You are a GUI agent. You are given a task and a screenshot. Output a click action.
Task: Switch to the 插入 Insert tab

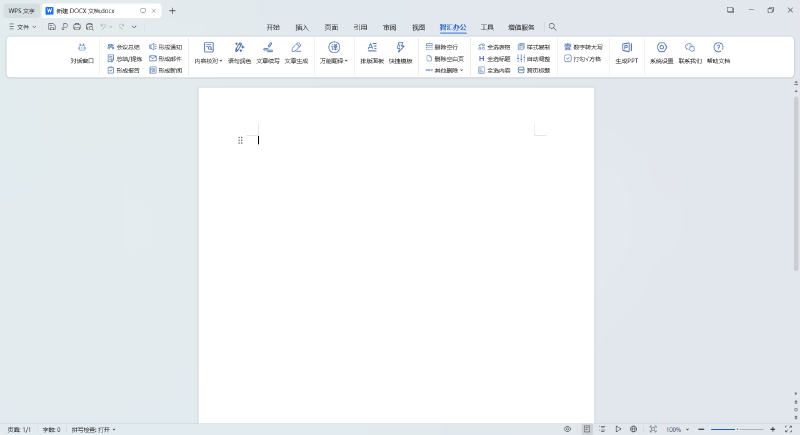[x=302, y=27]
